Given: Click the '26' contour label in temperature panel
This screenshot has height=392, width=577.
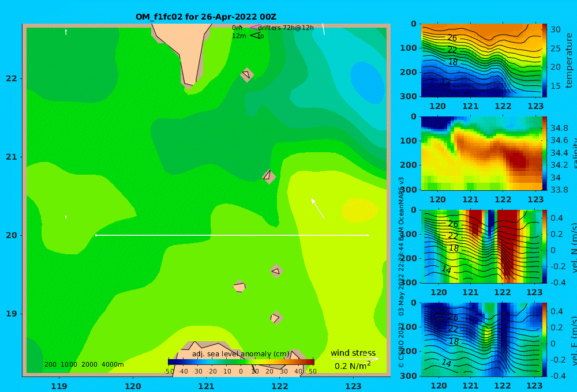Looking at the screenshot, I should click(452, 37).
